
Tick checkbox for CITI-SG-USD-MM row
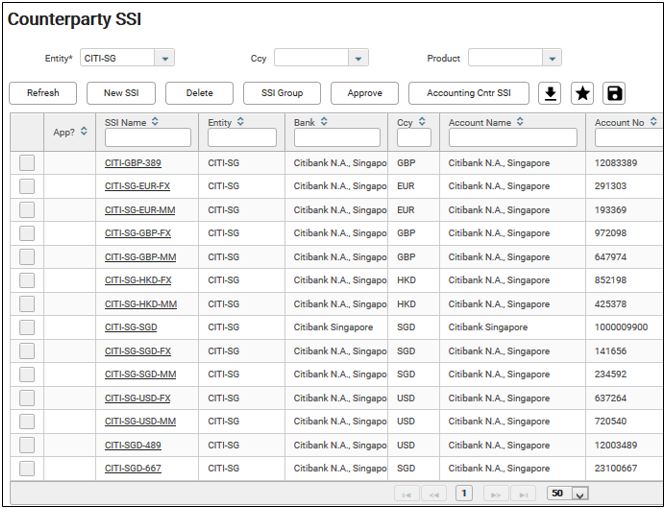coord(27,421)
